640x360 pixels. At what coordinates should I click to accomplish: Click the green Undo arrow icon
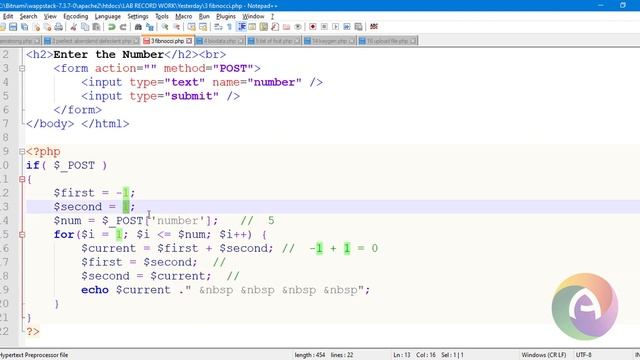click(111, 27)
